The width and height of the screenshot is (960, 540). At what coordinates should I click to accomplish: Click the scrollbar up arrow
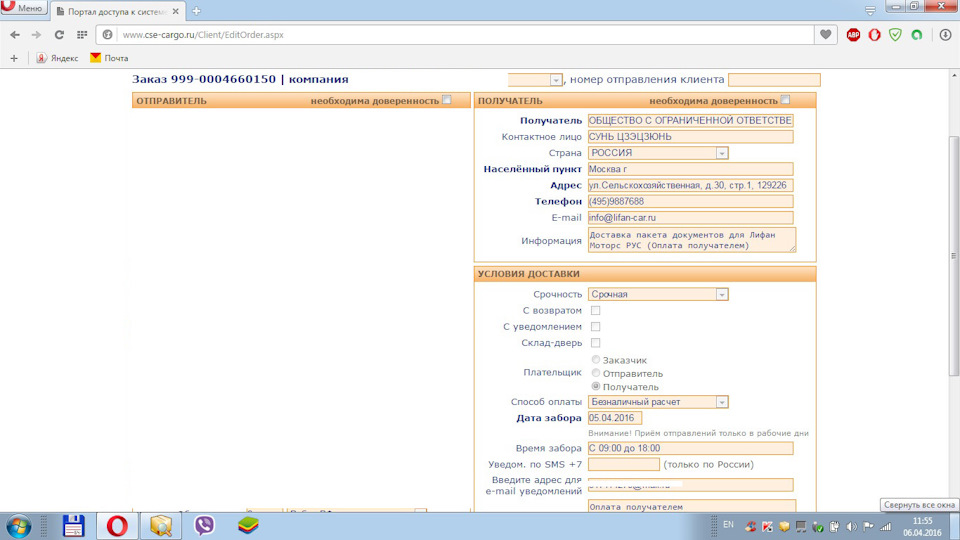click(954, 75)
